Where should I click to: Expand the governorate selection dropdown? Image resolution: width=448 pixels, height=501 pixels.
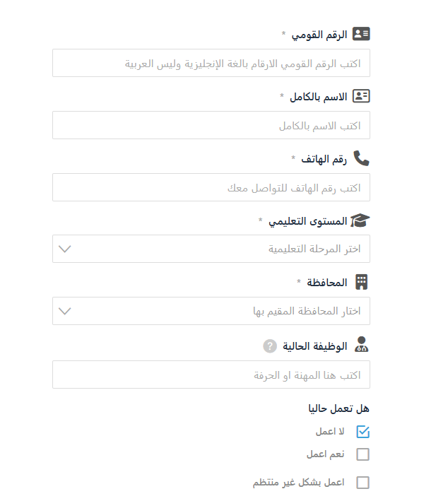(x=211, y=311)
